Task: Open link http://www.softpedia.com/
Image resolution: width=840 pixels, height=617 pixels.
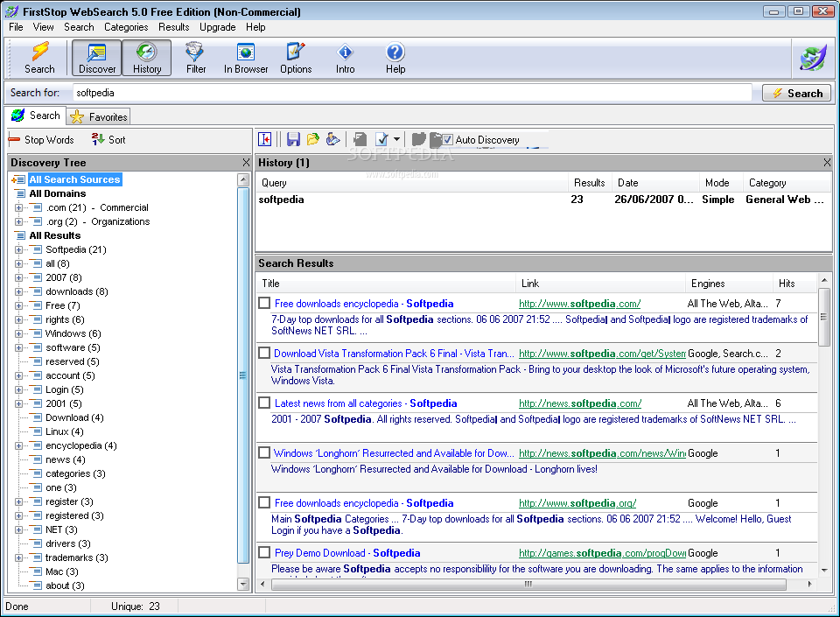Action: pyautogui.click(x=579, y=304)
